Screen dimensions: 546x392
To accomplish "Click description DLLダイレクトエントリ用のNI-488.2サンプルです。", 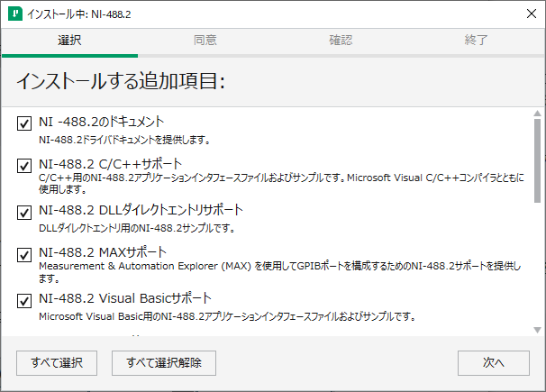I will [137, 228].
